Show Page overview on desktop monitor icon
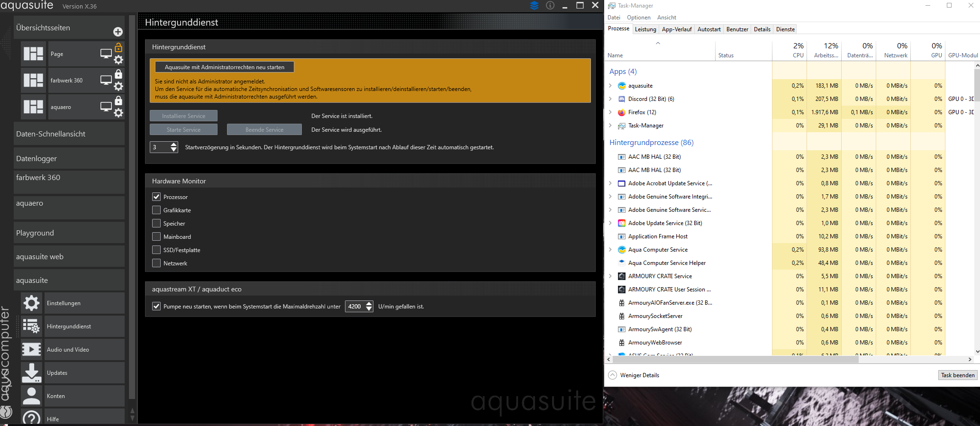Image resolution: width=980 pixels, height=426 pixels. 106,54
